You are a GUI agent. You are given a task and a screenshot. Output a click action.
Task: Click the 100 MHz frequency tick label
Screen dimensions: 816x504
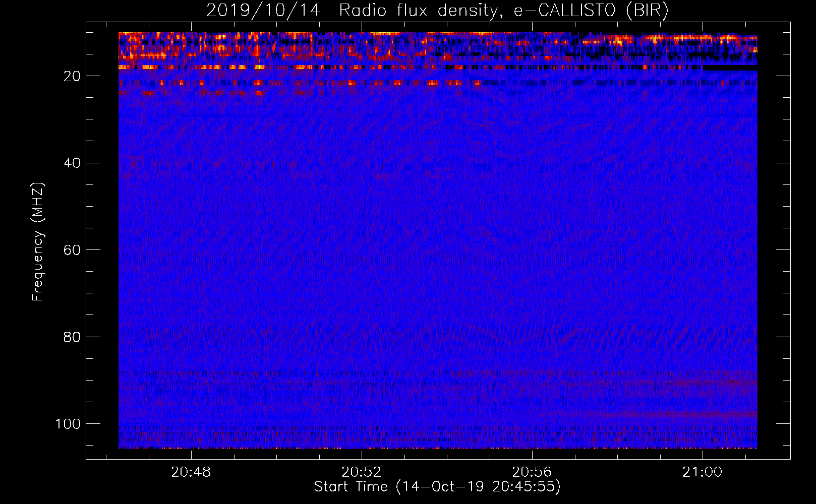tap(68, 424)
